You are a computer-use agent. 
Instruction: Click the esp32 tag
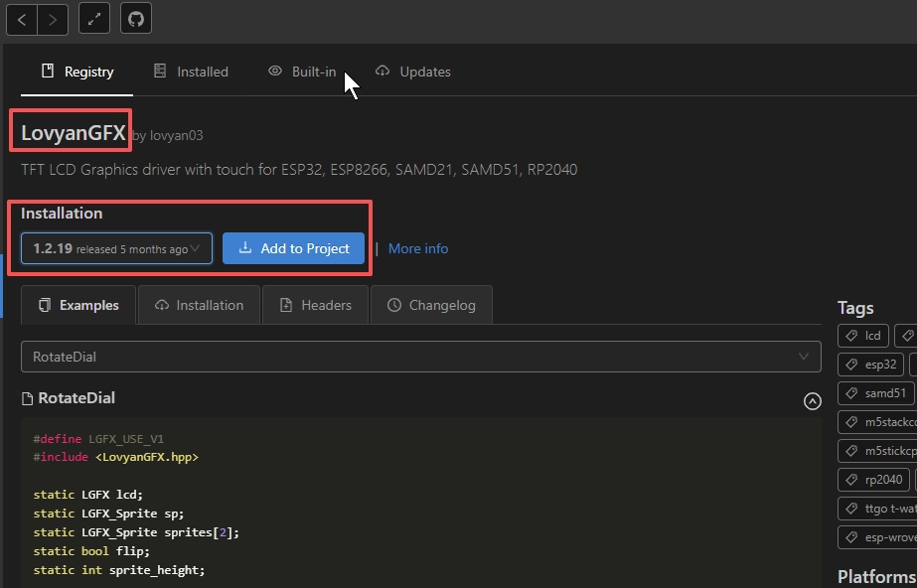coord(870,365)
